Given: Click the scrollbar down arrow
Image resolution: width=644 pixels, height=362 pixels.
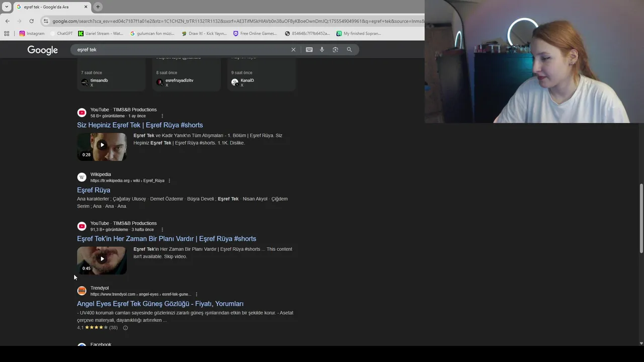Looking at the screenshot, I should click(641, 343).
